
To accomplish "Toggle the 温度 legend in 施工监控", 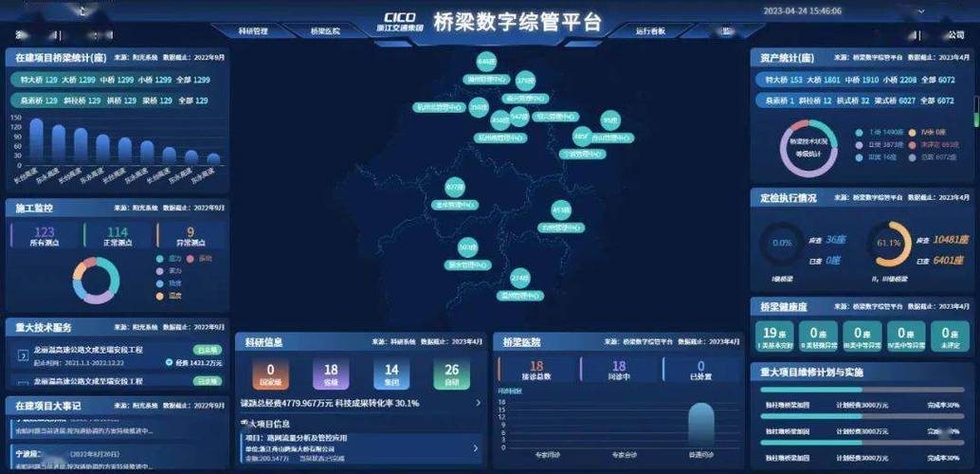I will click(x=168, y=296).
